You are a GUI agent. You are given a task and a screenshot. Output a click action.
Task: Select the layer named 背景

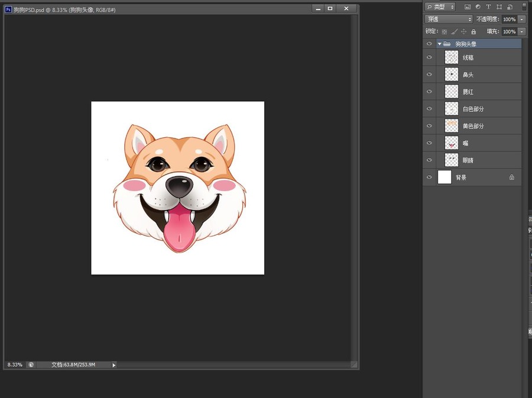coord(461,177)
